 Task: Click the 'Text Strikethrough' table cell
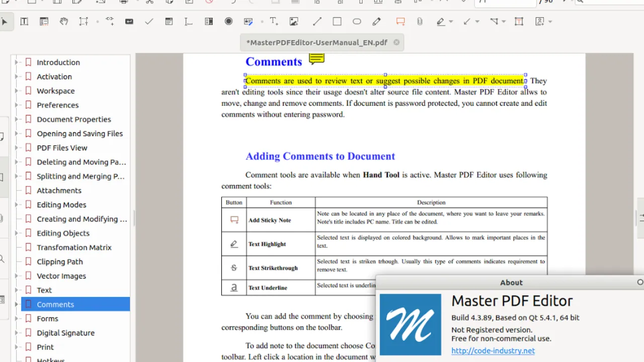coord(281,268)
